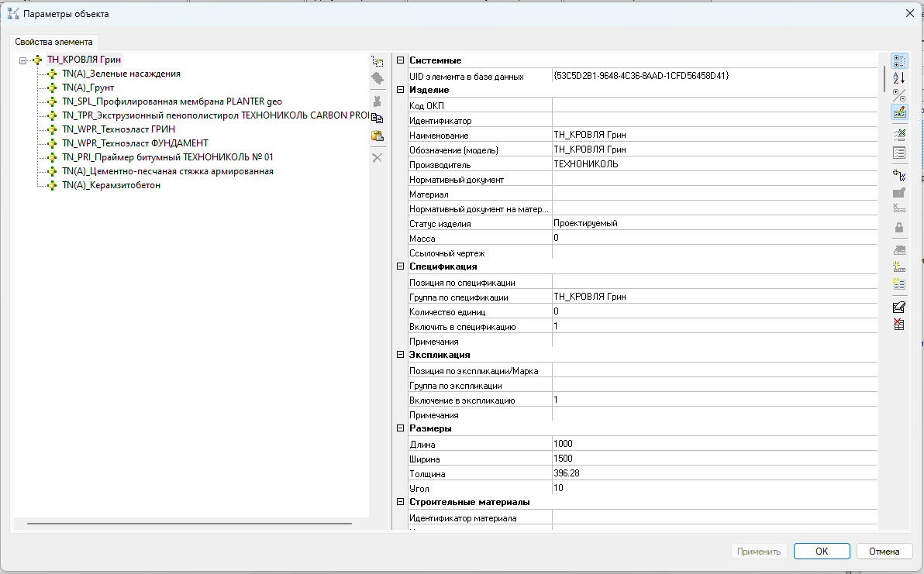Collapse the Спецификация section
Image resolution: width=924 pixels, height=574 pixels.
tap(401, 266)
